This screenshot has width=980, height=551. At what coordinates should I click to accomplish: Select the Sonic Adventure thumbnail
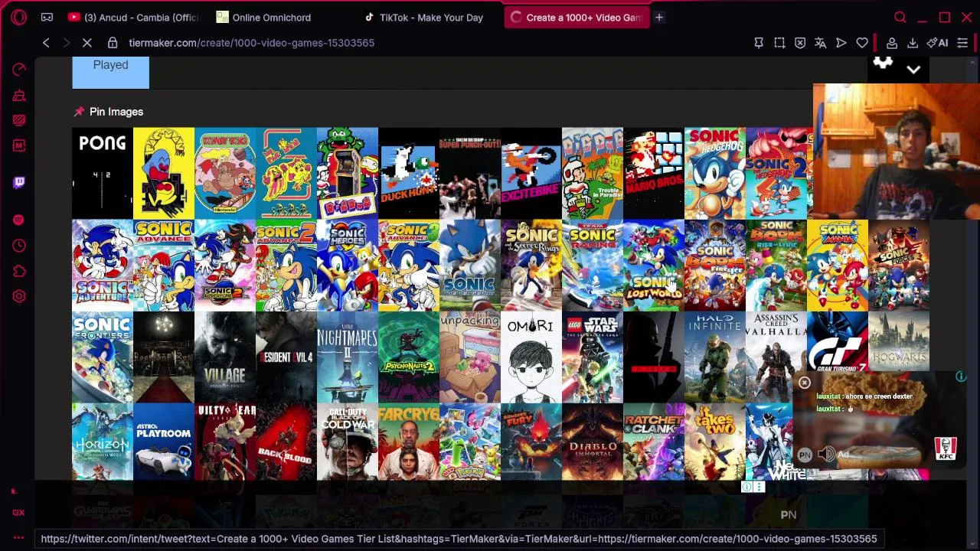(x=103, y=266)
